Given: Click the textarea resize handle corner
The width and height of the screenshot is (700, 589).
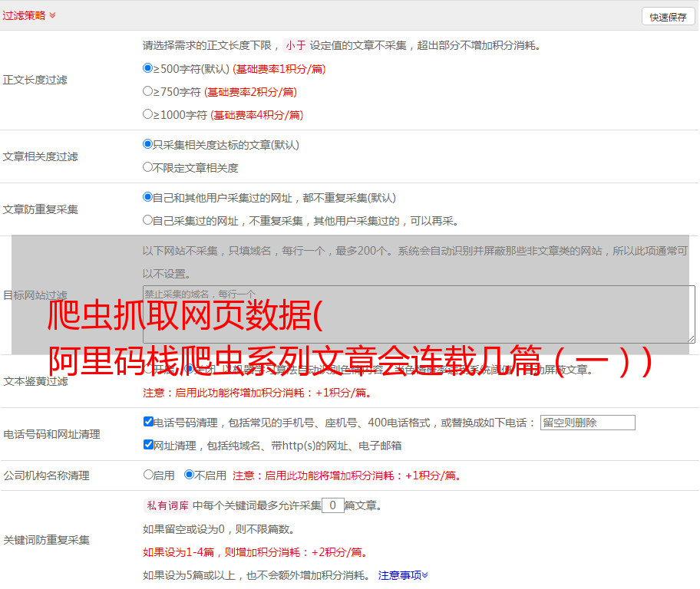Looking at the screenshot, I should click(x=691, y=340).
